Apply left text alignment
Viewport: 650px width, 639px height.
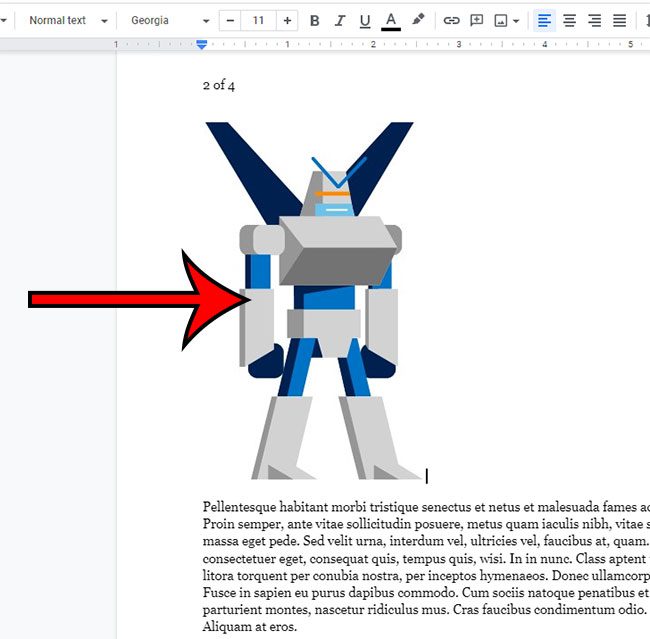click(x=544, y=20)
